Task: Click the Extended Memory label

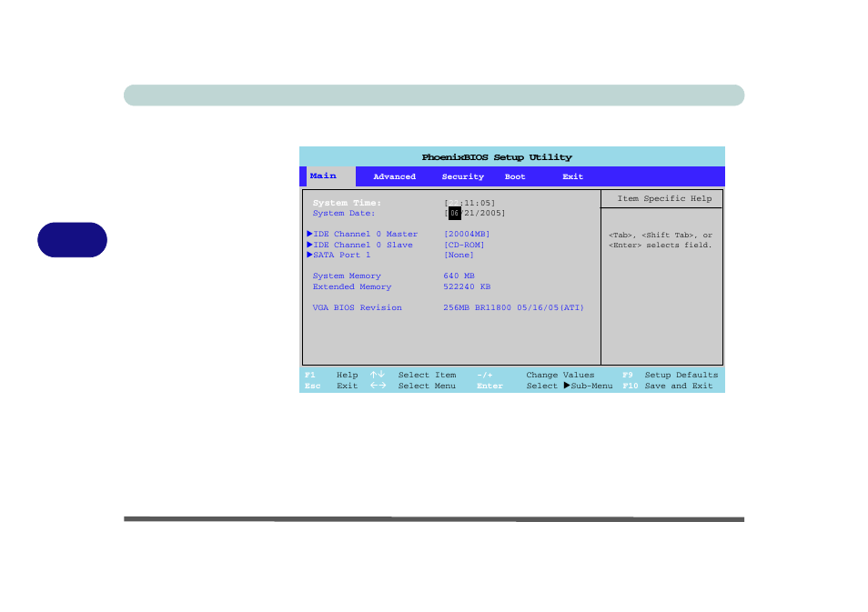Action: (352, 286)
